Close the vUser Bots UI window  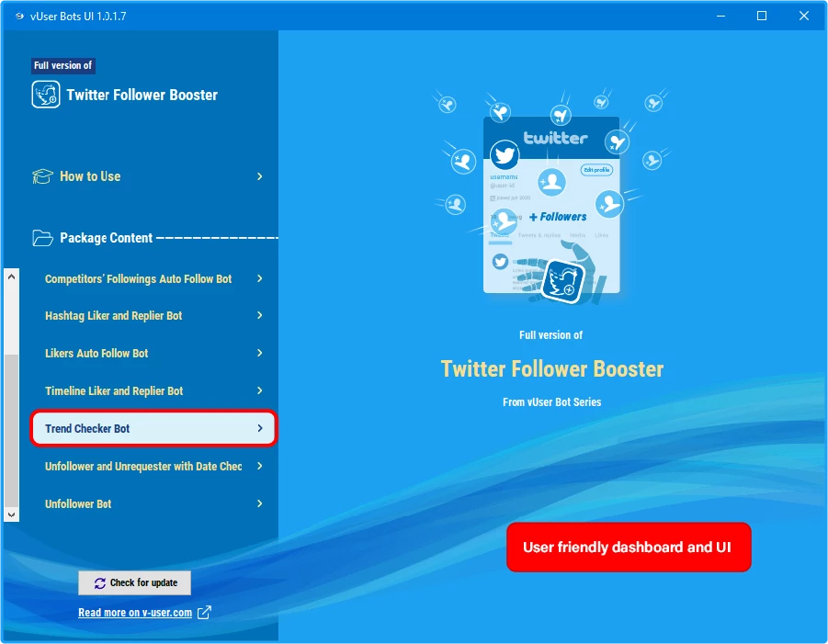click(804, 16)
